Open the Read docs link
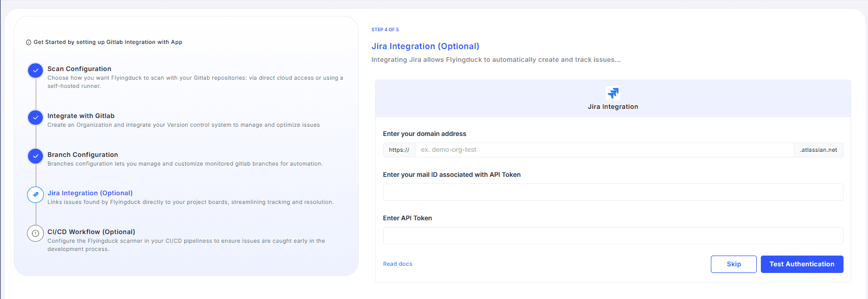868x299 pixels. tap(398, 264)
